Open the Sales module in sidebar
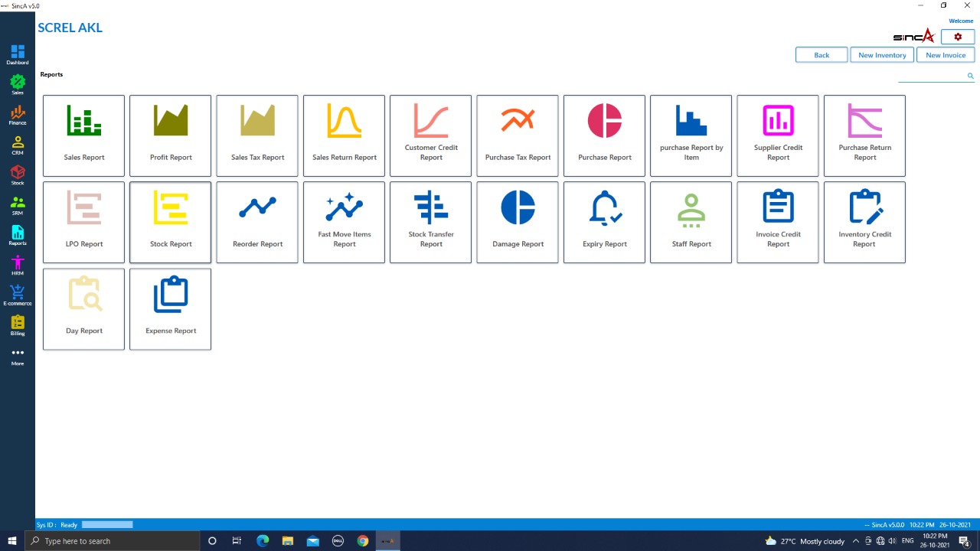The image size is (980, 551). coord(18,85)
